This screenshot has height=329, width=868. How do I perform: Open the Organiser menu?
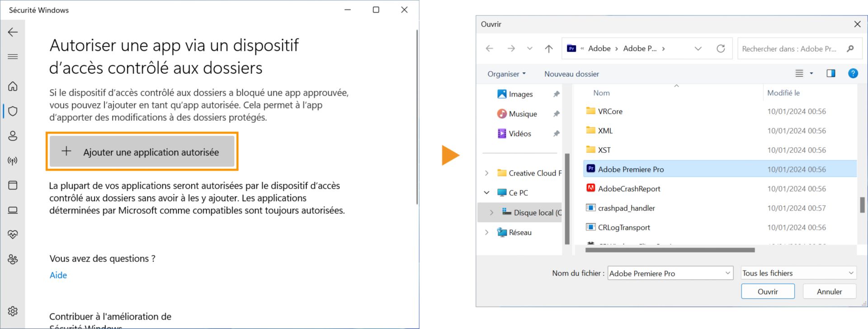click(x=506, y=74)
